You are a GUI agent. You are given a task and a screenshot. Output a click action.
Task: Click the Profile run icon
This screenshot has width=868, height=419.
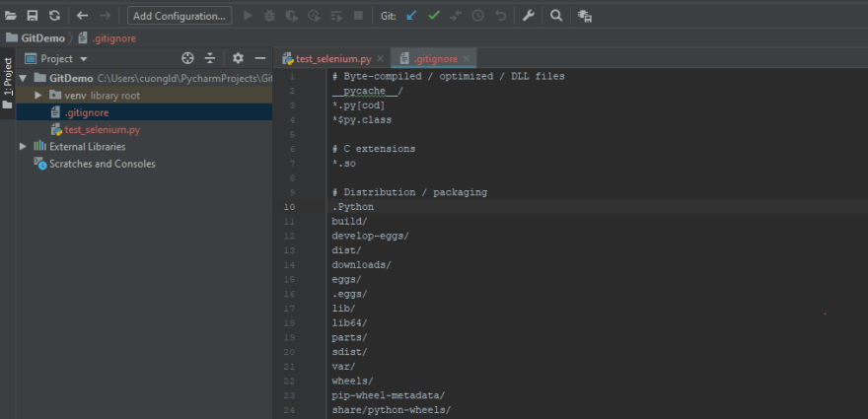pos(314,16)
